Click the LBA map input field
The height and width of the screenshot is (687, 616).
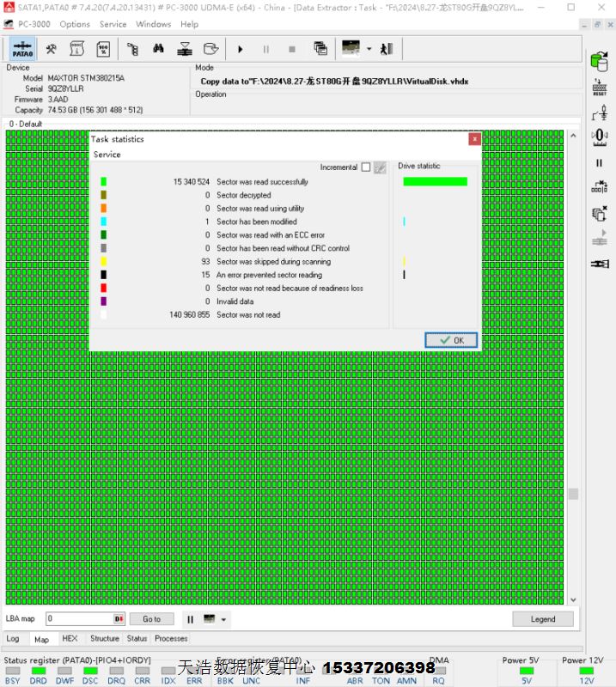click(79, 619)
